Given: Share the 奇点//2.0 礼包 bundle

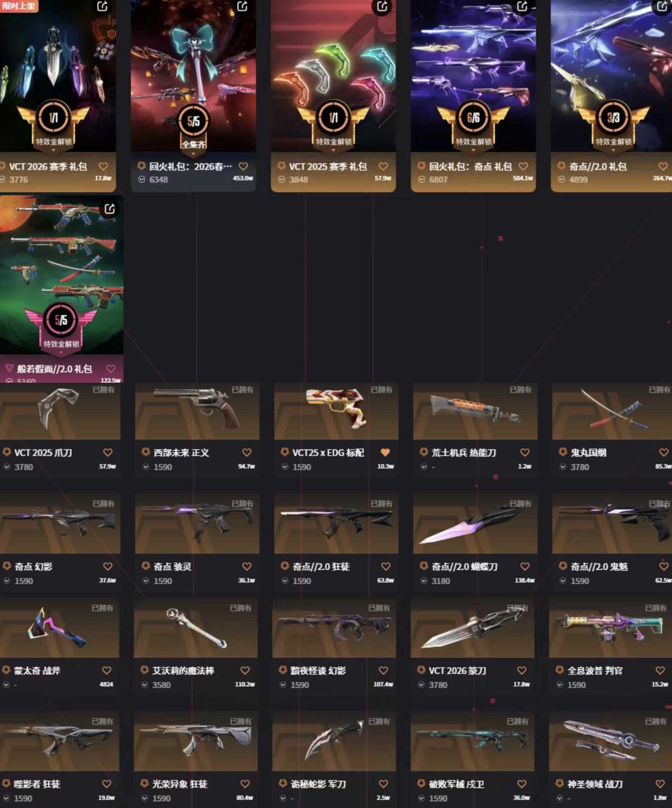Looking at the screenshot, I should pyautogui.click(x=662, y=6).
